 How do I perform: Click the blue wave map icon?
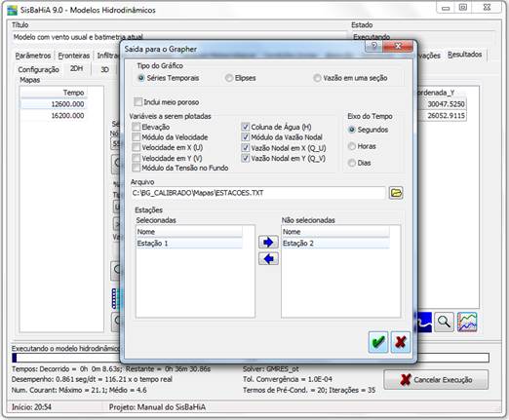coord(424,322)
